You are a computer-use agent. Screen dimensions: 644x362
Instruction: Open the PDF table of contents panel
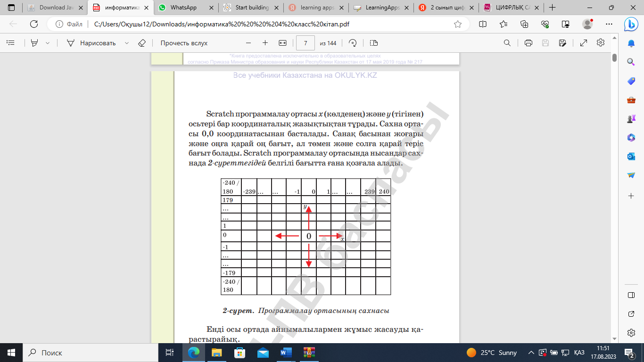[x=10, y=43]
